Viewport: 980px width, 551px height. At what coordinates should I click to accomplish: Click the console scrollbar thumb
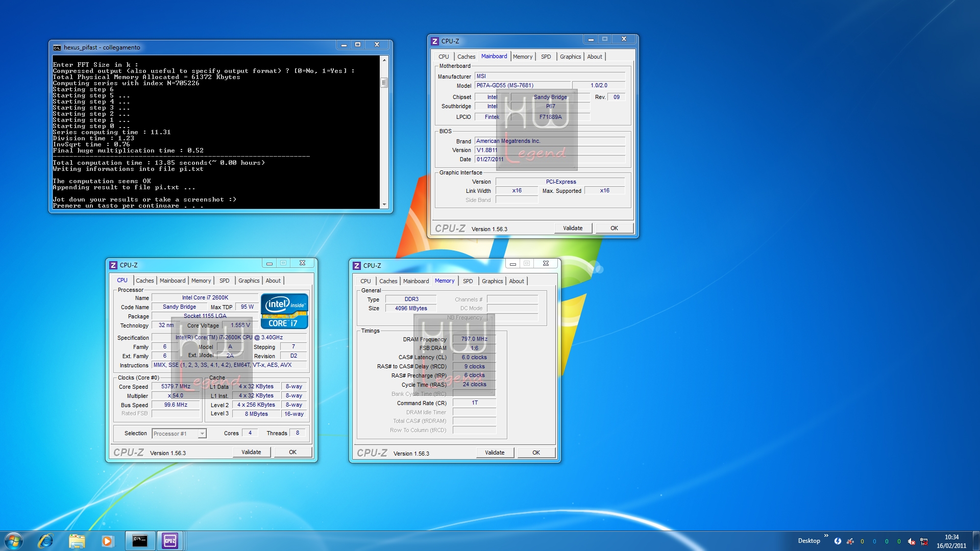pyautogui.click(x=384, y=83)
